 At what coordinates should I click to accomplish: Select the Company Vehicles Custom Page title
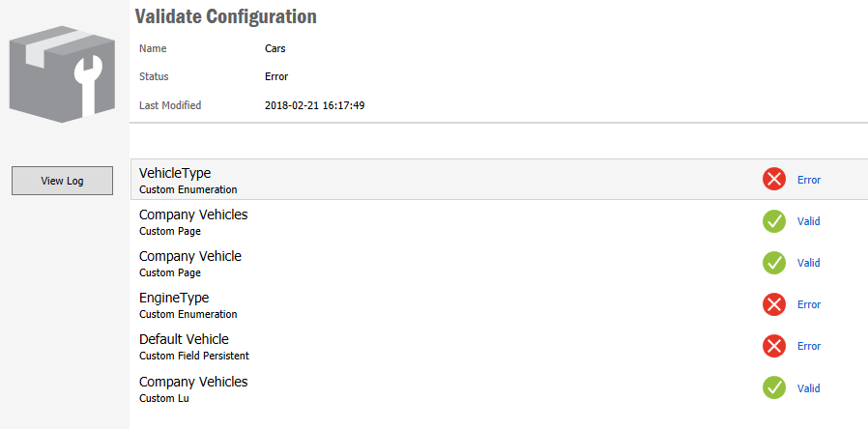coord(193,214)
